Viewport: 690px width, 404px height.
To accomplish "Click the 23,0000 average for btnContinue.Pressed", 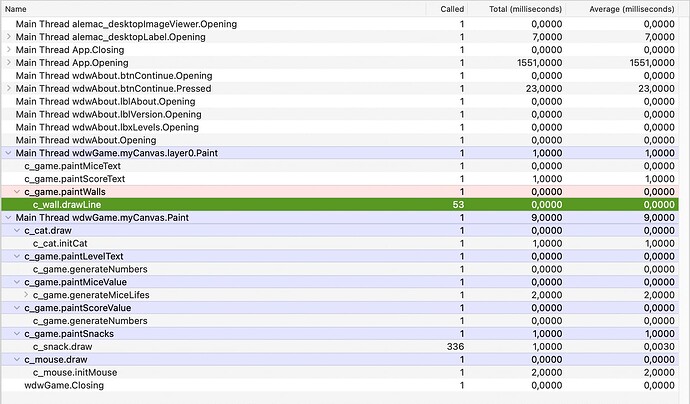I will (657, 88).
